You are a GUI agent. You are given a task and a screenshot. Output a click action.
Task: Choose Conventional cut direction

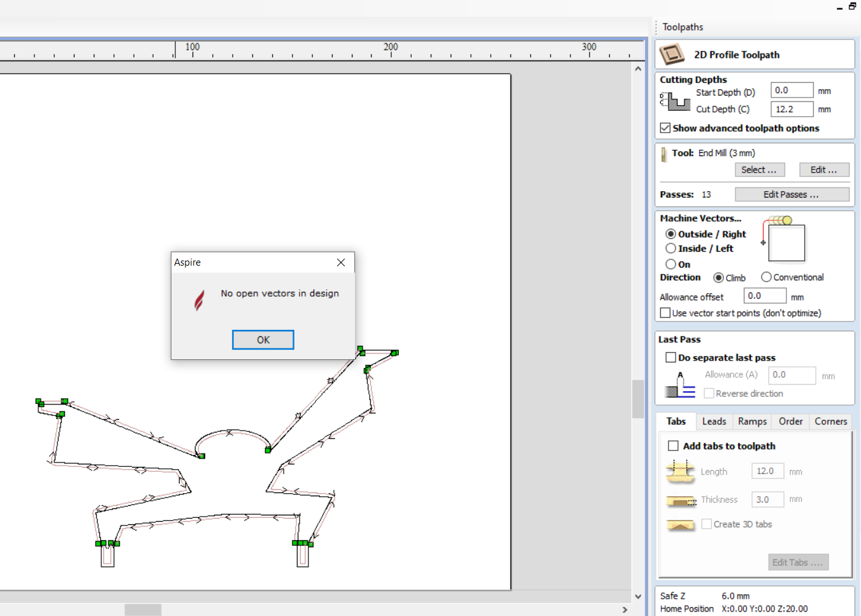click(766, 277)
